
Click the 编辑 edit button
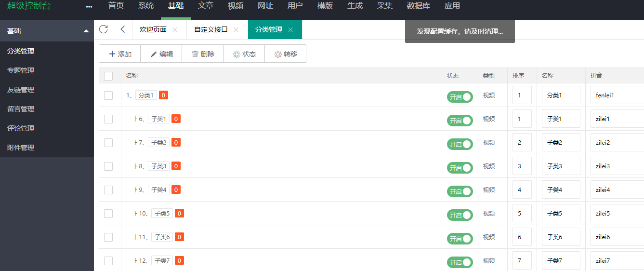pos(161,54)
